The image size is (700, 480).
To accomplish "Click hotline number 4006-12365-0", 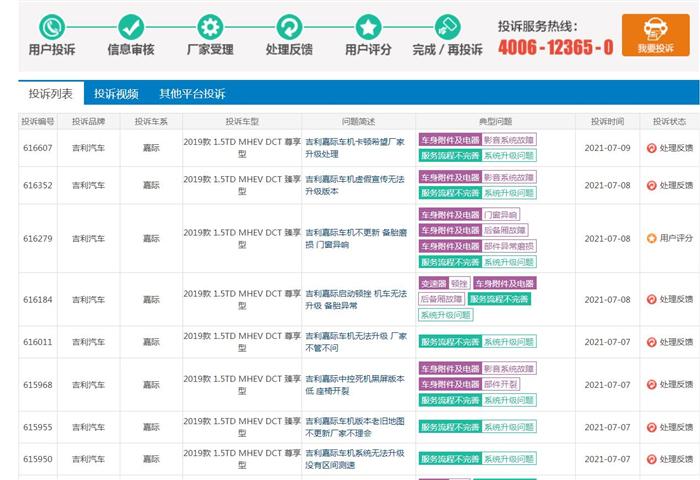I will [556, 47].
